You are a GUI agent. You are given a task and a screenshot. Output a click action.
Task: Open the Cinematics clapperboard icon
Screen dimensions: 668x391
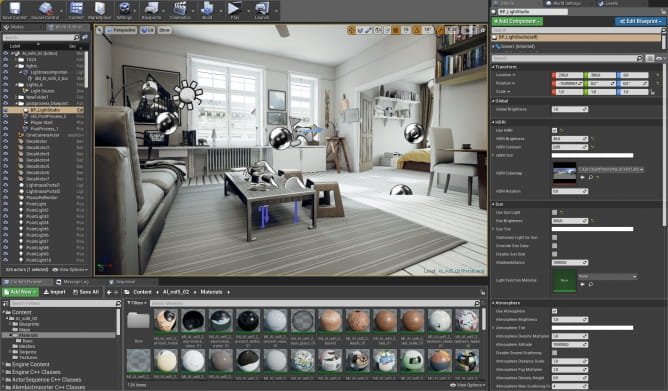pyautogui.click(x=180, y=9)
